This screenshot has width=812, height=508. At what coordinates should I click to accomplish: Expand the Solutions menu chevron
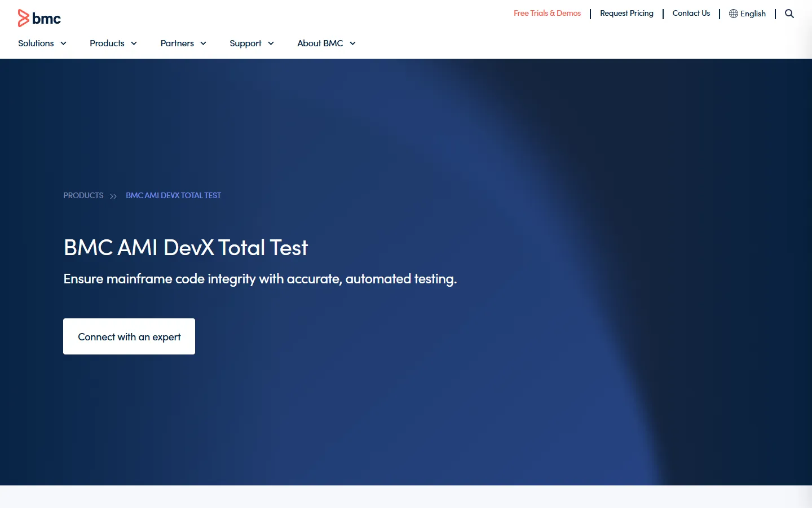[x=63, y=43]
